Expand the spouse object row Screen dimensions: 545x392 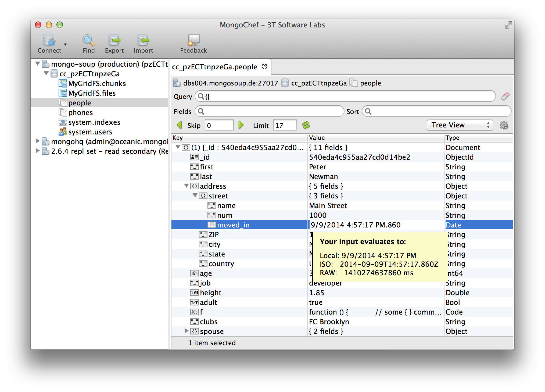click(186, 331)
